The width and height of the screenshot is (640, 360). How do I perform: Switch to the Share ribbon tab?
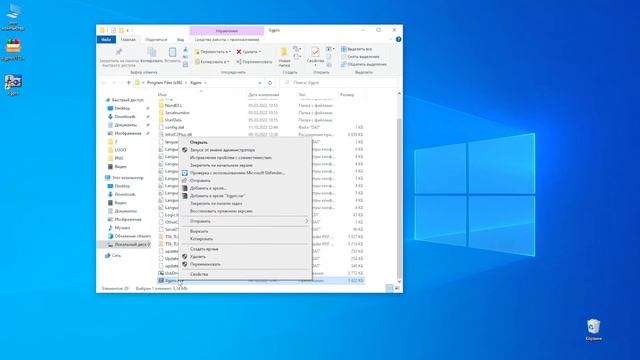point(156,40)
